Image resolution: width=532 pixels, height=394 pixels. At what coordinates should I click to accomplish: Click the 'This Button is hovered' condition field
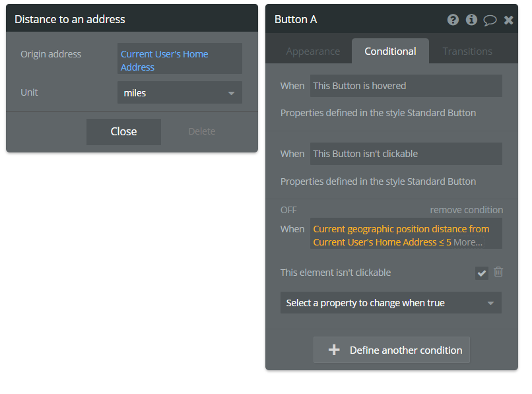pyautogui.click(x=406, y=86)
